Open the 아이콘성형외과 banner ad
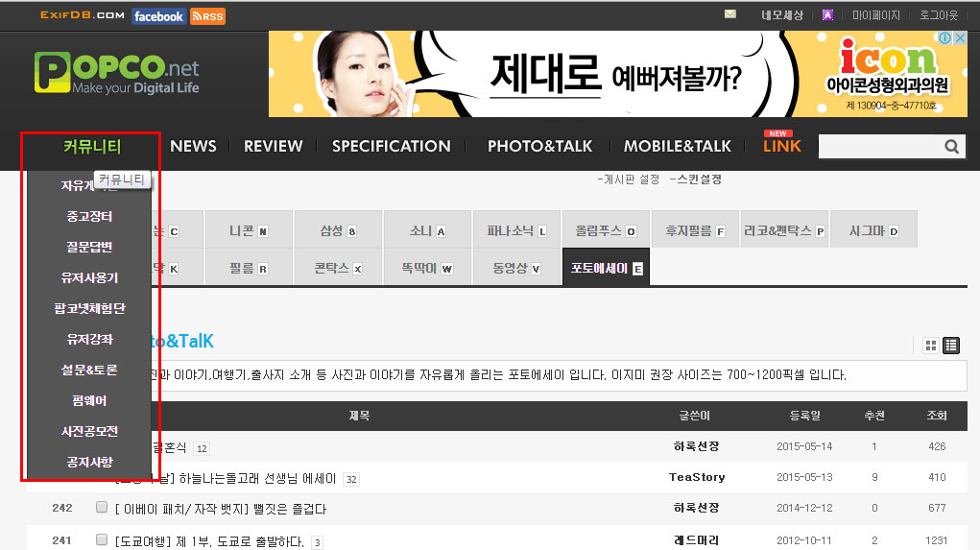Image resolution: width=980 pixels, height=550 pixels. [x=617, y=74]
